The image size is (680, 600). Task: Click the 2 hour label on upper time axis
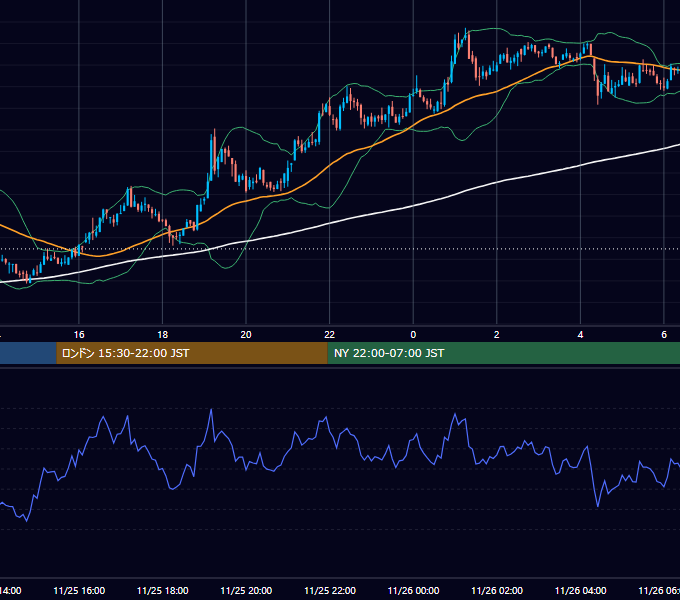click(x=497, y=335)
